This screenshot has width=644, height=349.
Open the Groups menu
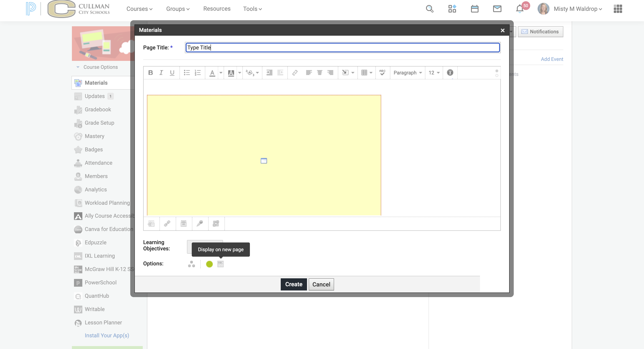(178, 9)
